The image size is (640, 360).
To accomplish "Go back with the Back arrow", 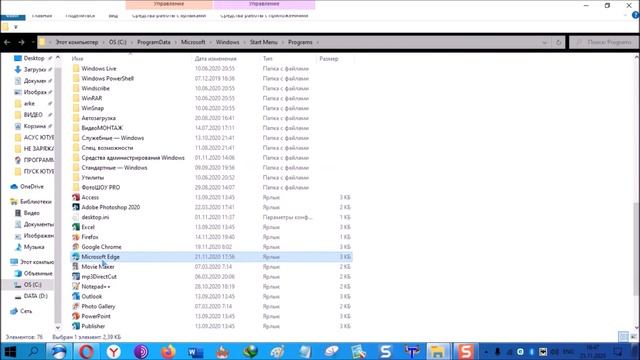I will [x=7, y=42].
